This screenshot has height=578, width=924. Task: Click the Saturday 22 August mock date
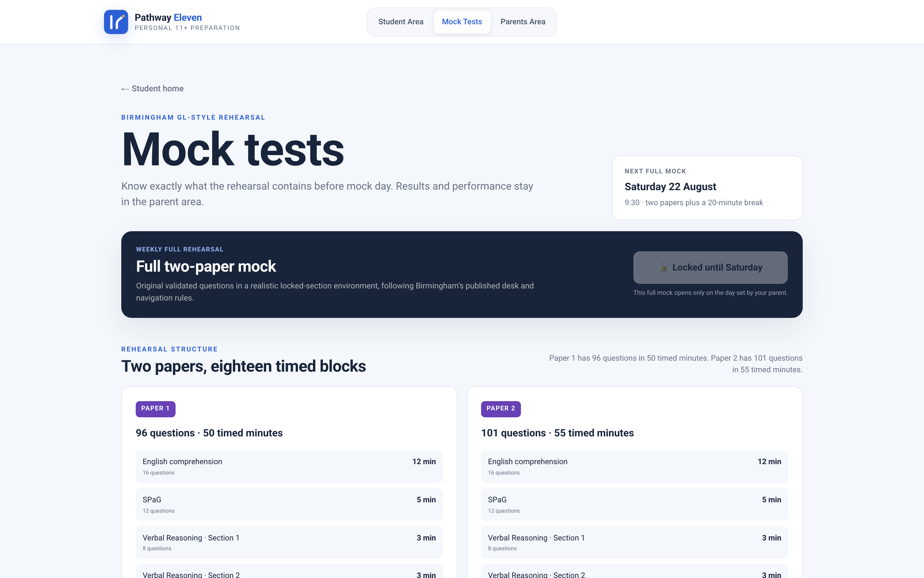click(670, 187)
